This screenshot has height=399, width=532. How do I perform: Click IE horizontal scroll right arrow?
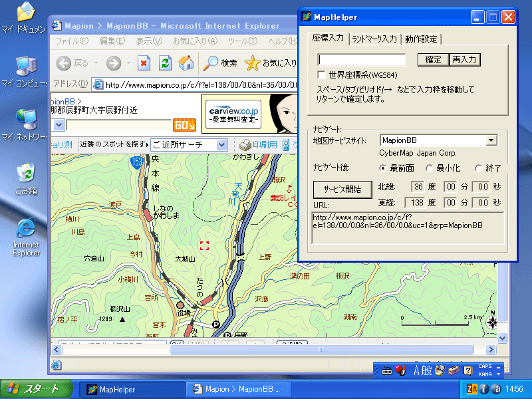click(x=491, y=350)
